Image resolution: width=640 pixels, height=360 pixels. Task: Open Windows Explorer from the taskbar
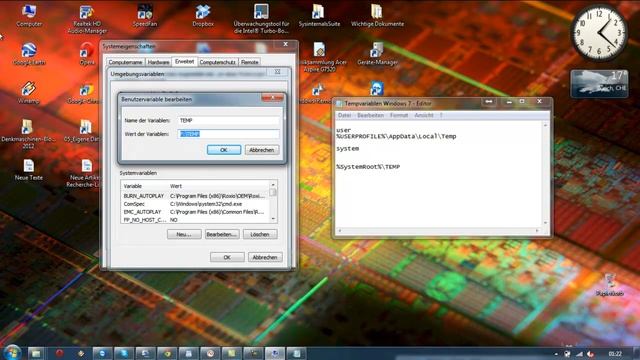tap(36, 353)
